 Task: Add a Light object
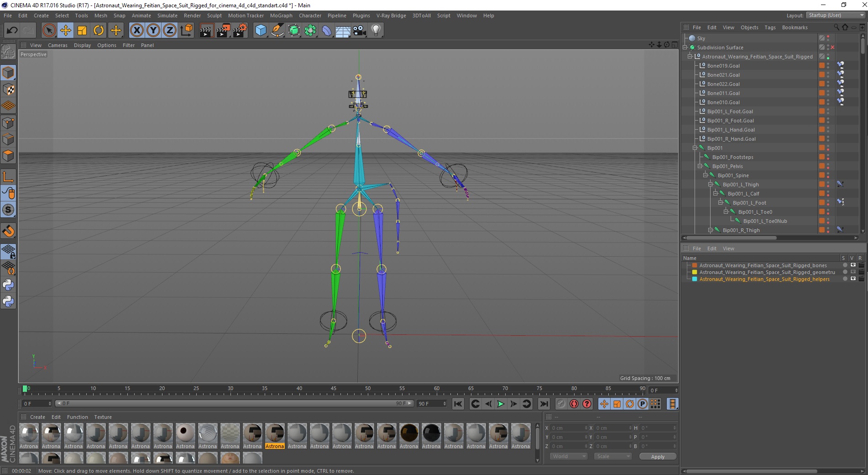point(376,31)
